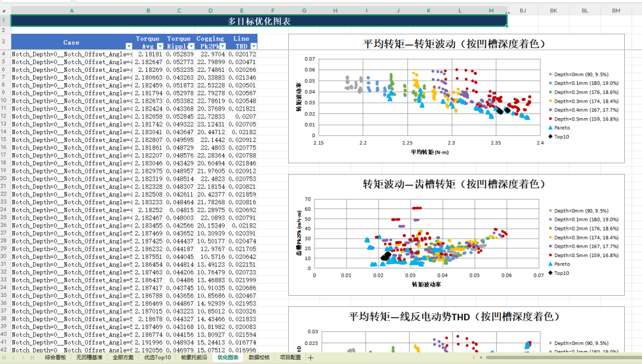The image size is (642, 364).
Task: Select column B header
Action: click(148, 11)
